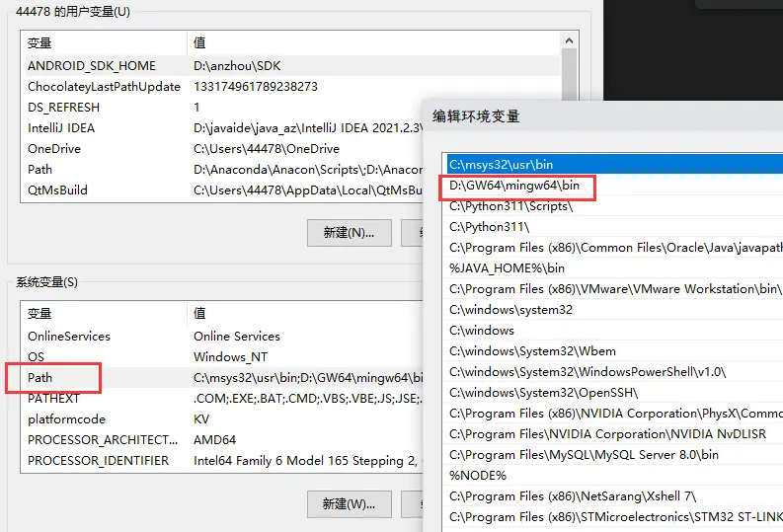This screenshot has width=783, height=532.
Task: Select C:\Python311\Scripts\ entry
Action: click(510, 205)
